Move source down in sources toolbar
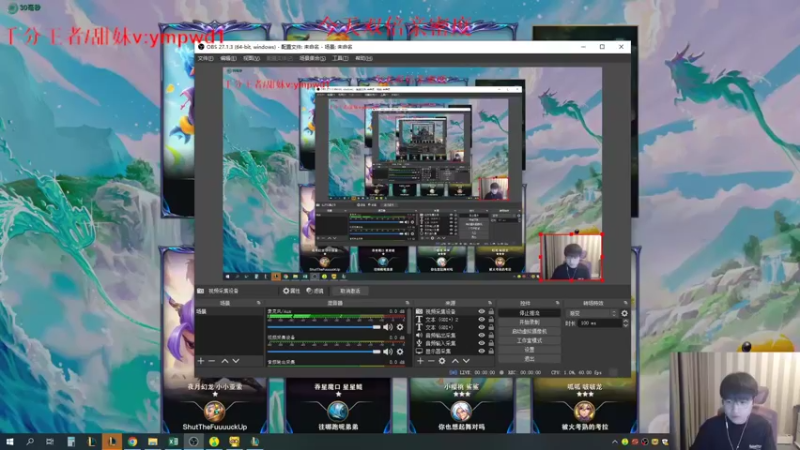The width and height of the screenshot is (800, 450). pos(466,361)
